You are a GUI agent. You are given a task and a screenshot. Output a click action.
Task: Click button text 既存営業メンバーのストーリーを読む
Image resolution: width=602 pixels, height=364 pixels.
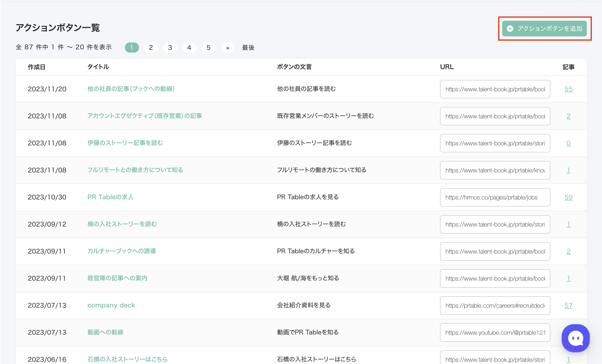(325, 116)
